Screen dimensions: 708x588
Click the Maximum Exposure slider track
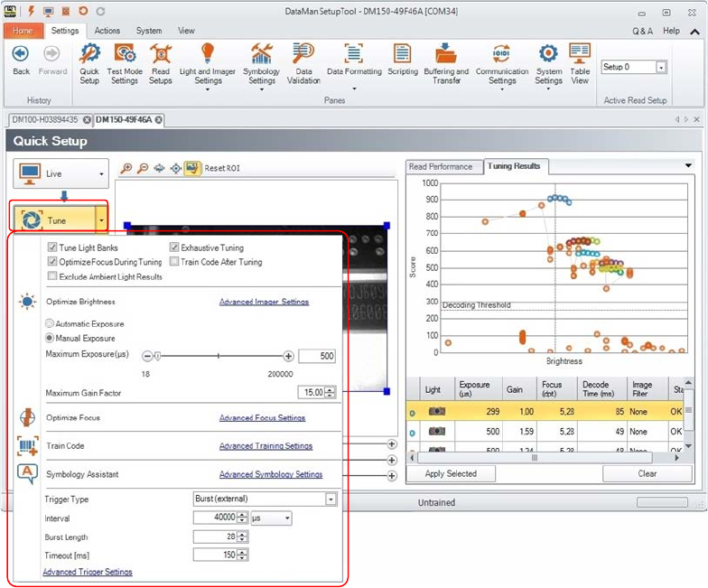[x=218, y=357]
